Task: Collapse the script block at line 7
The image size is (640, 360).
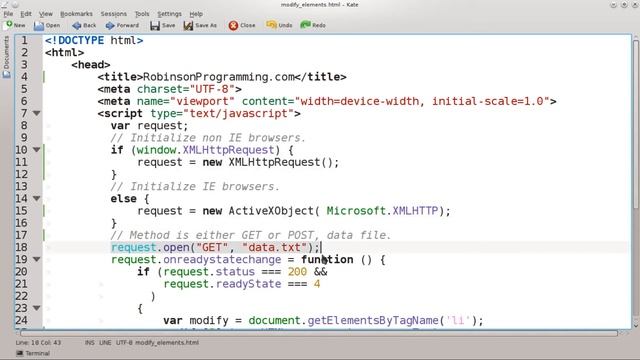Action: [37, 113]
